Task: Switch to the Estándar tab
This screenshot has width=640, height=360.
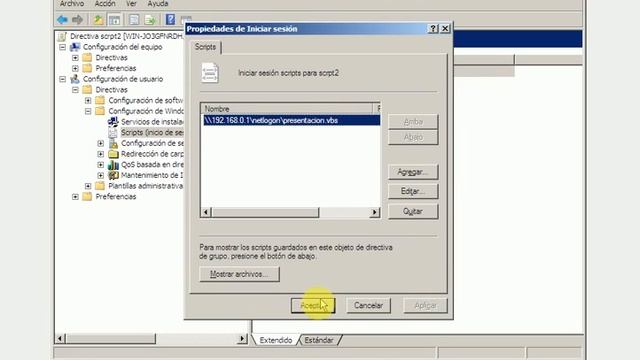Action: 319,340
